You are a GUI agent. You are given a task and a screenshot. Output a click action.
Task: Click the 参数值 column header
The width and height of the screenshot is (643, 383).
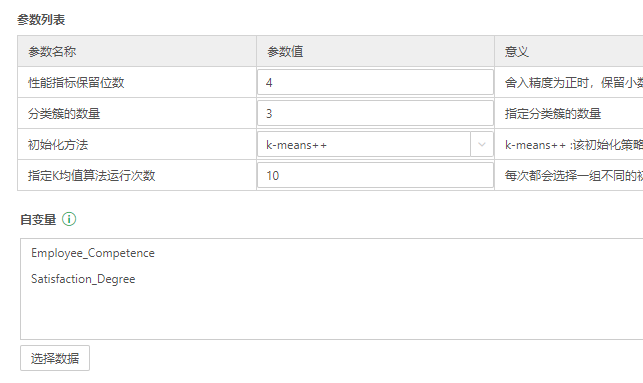(375, 51)
